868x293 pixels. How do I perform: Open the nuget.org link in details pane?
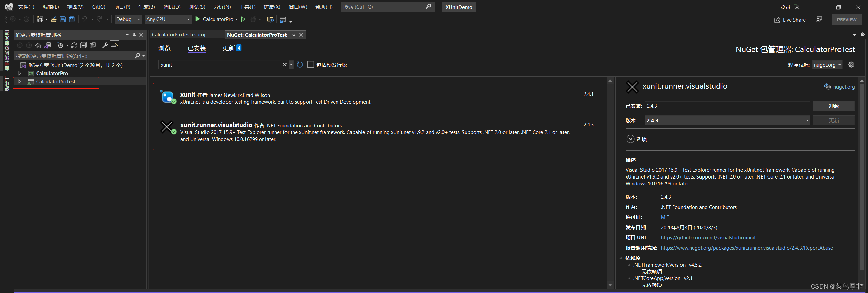point(844,87)
